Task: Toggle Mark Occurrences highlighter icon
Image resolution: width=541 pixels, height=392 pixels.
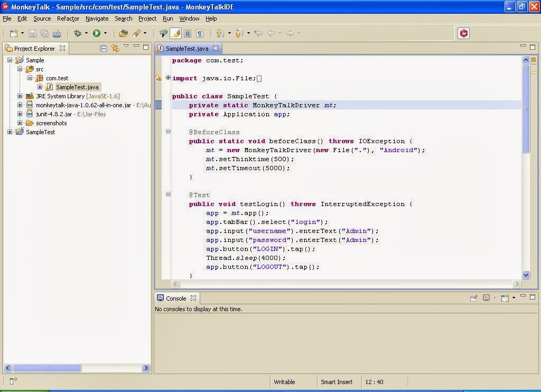Action: click(175, 33)
